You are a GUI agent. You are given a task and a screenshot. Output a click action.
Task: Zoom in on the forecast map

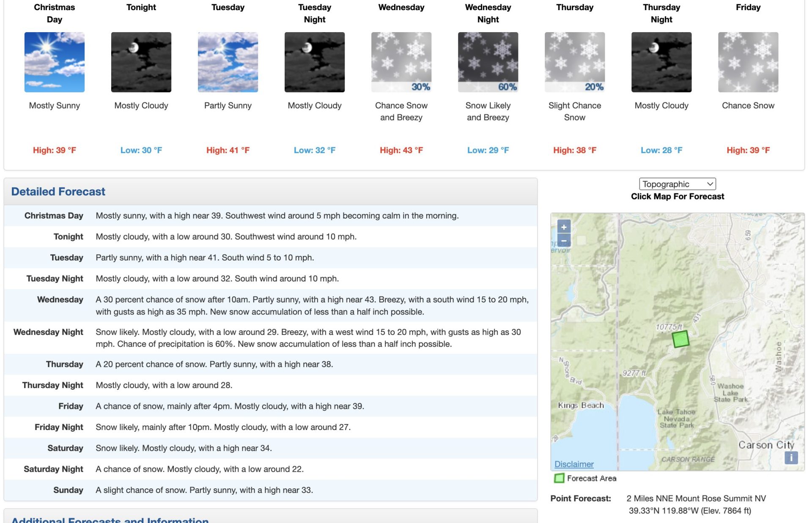[564, 227]
